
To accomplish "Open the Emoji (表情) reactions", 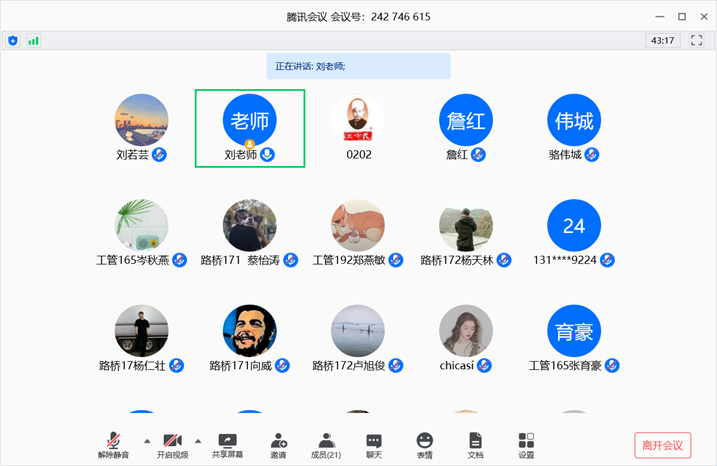I will point(425,445).
